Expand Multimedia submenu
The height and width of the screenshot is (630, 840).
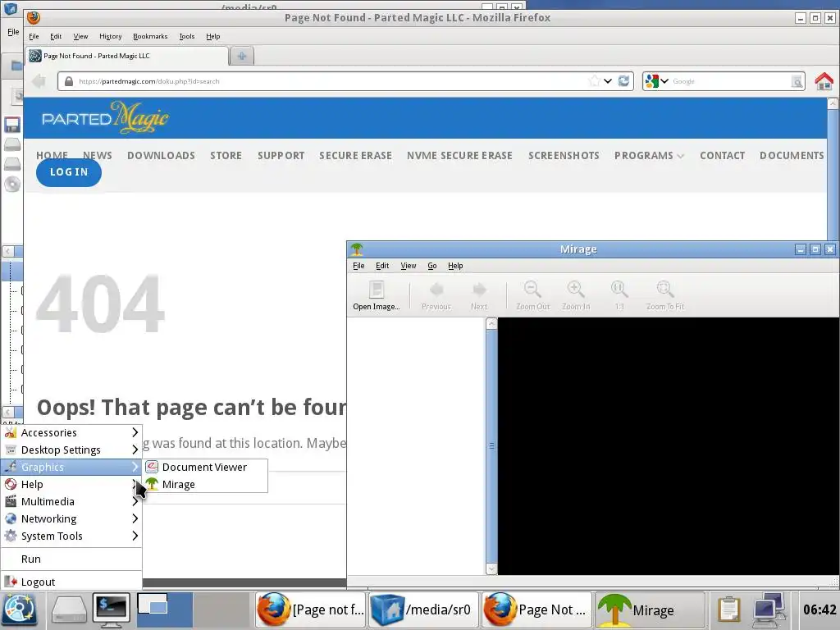(71, 501)
